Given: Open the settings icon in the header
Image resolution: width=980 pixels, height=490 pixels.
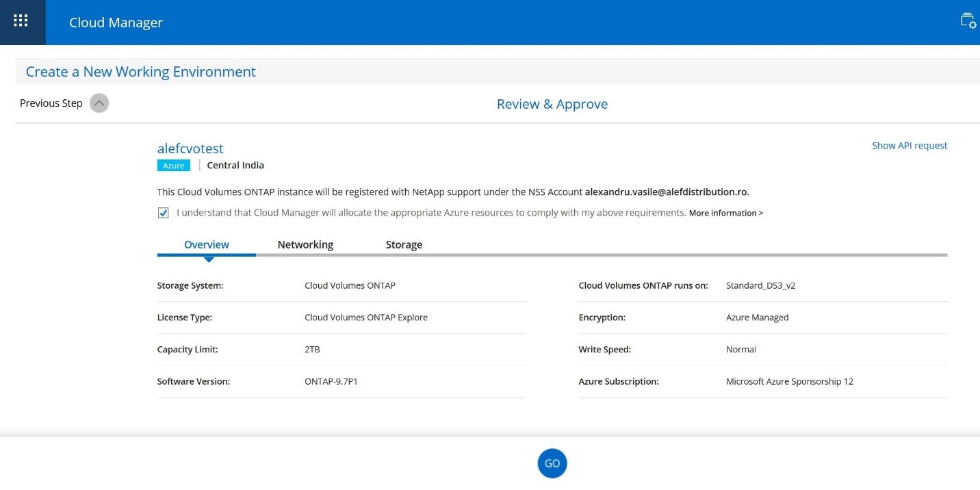Looking at the screenshot, I should 968,21.
